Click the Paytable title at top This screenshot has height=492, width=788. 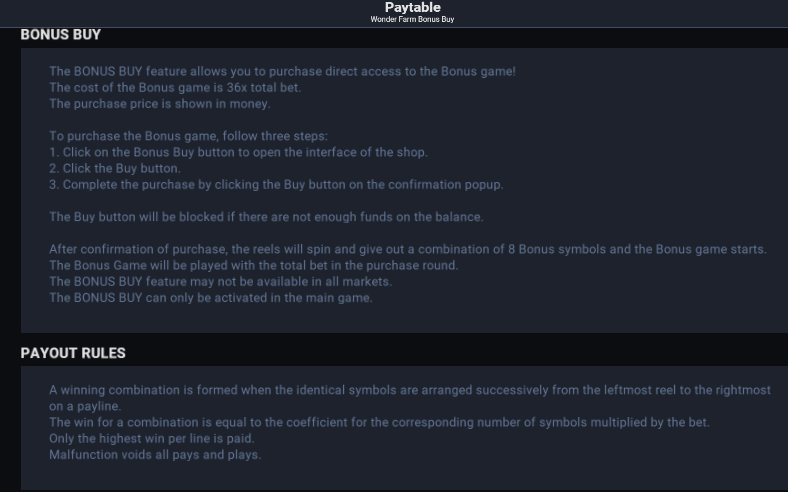[x=413, y=8]
